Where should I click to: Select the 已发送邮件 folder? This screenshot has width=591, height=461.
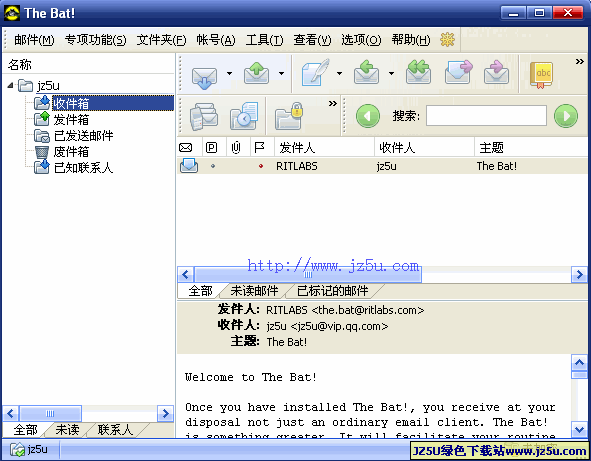click(x=83, y=135)
